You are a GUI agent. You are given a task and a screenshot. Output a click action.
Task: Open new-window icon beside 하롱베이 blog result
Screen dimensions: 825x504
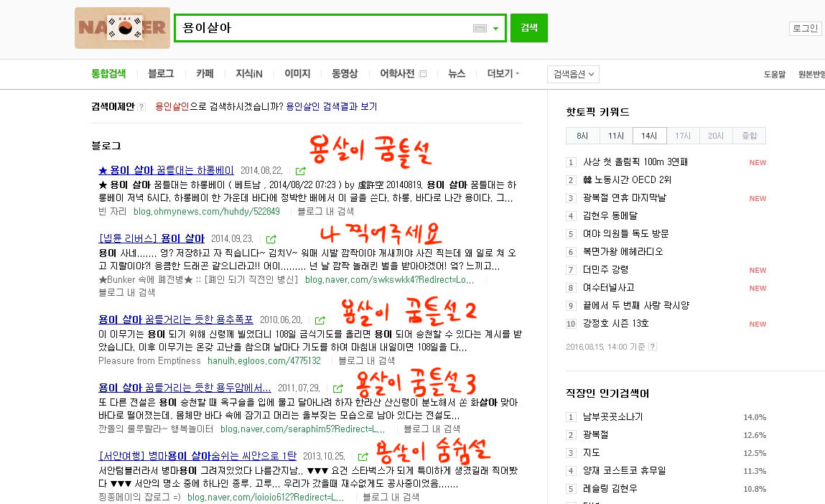[x=301, y=171]
